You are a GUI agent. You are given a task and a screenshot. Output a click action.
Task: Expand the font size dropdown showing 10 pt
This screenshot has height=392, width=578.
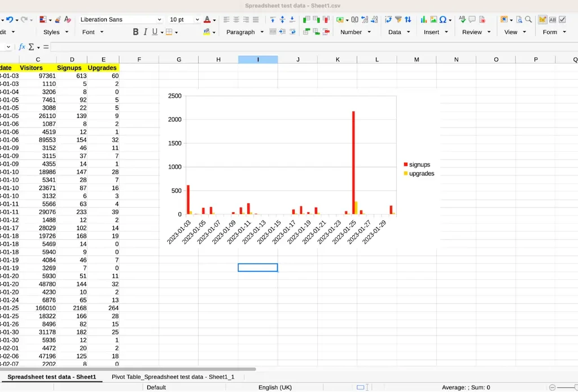pos(196,19)
